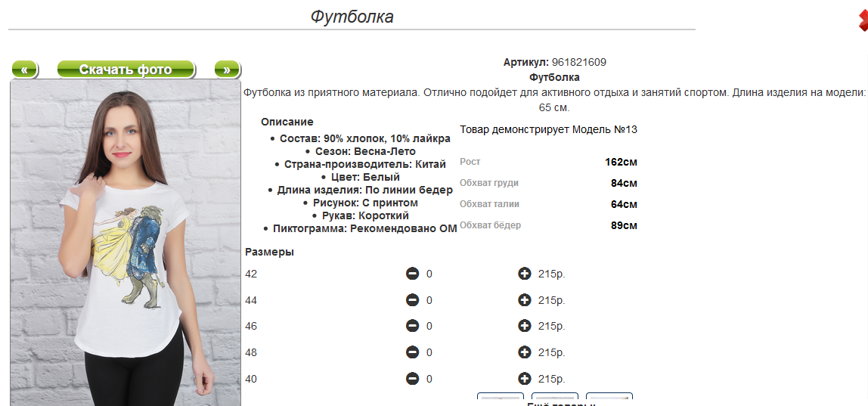Viewport: 868px width, 406px height.
Task: Increase quantity for size 48
Action: [524, 352]
